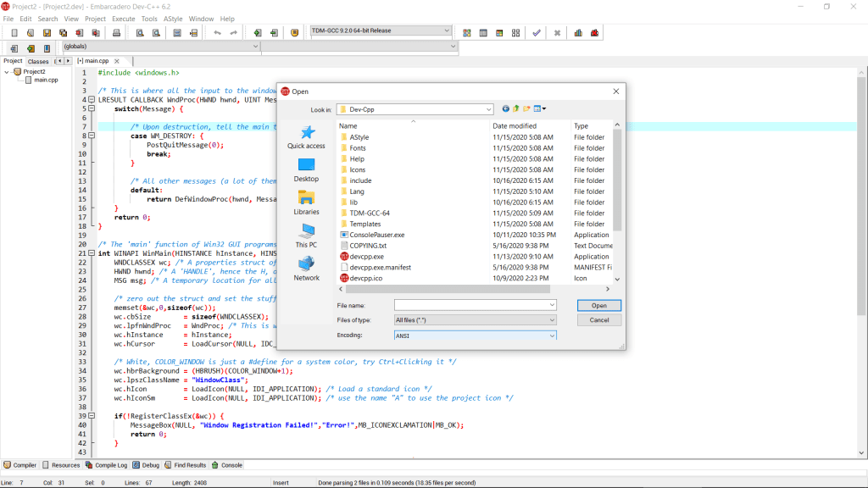The width and height of the screenshot is (868, 488).
Task: Select This PC in the places bar
Action: coord(306,236)
